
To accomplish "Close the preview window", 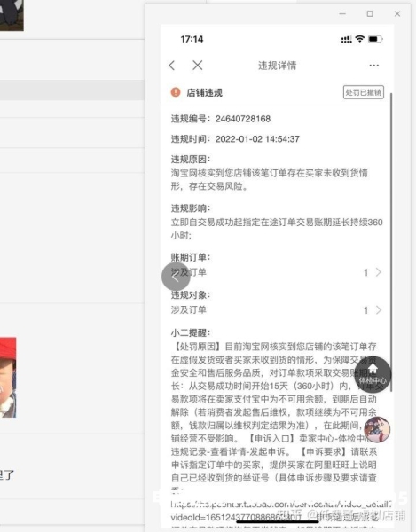I will point(397,14).
